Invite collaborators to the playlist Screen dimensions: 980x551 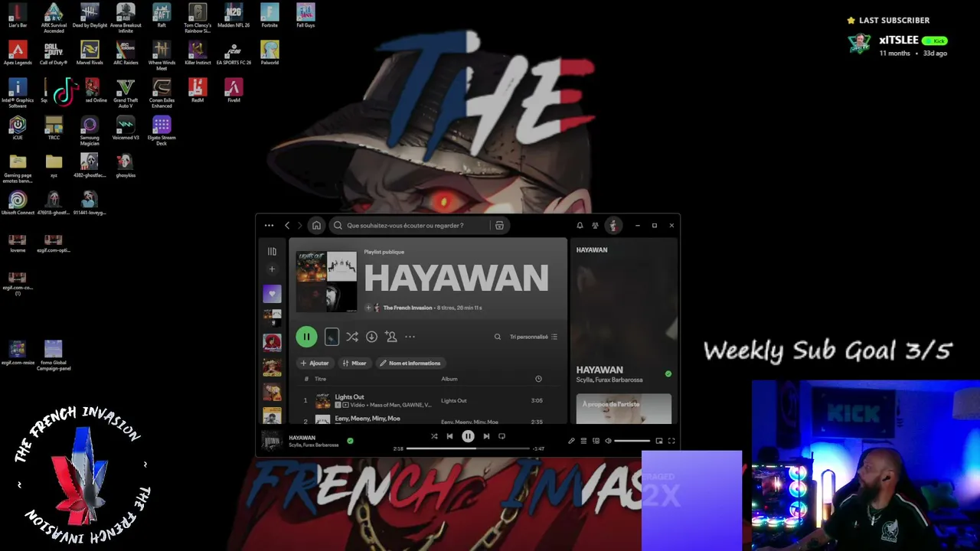pos(391,337)
